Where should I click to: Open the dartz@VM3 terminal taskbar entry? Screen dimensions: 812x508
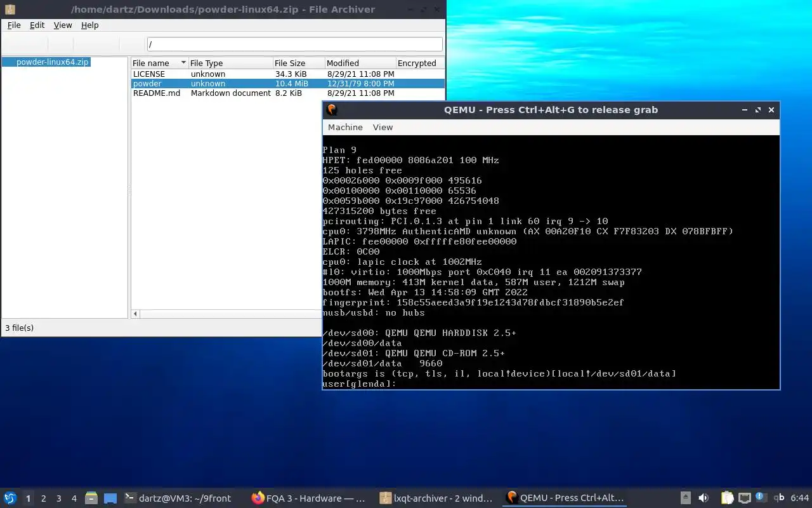178,498
